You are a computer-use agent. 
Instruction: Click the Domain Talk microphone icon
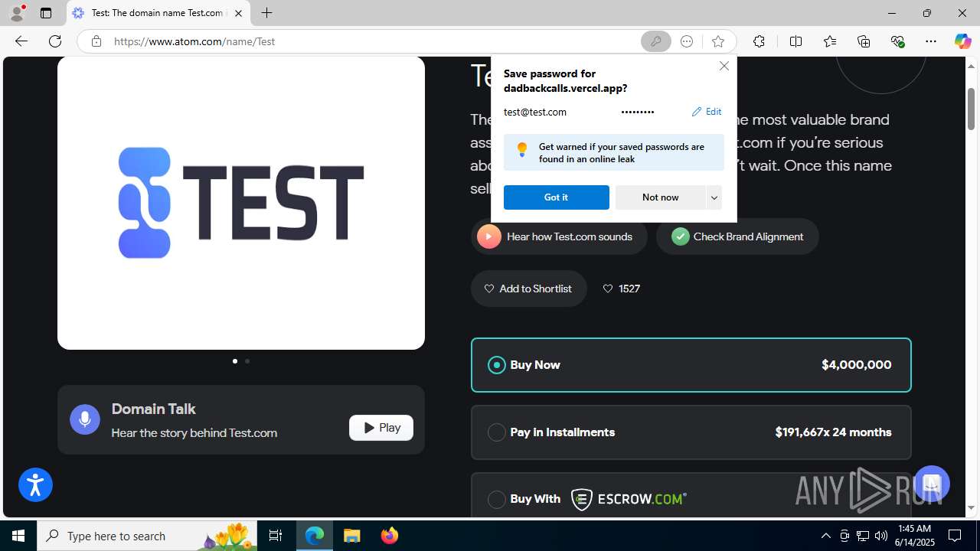85,419
